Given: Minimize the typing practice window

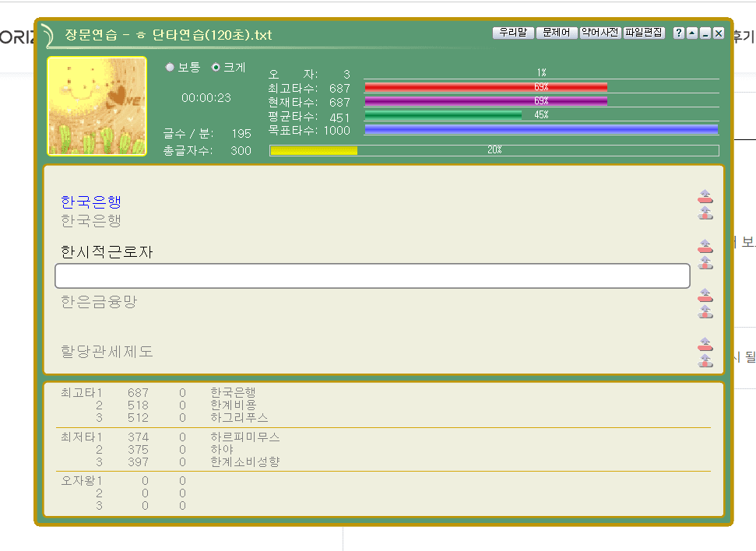Looking at the screenshot, I should [x=705, y=33].
